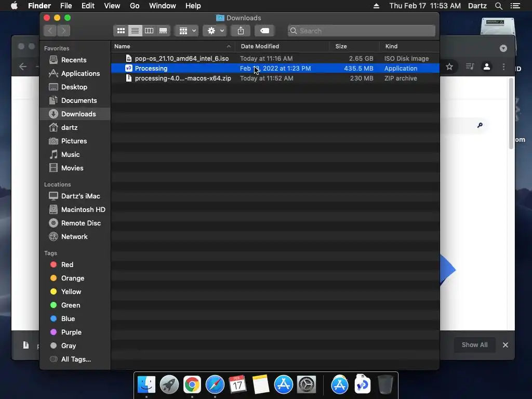Open the Window menu
532x399 pixels.
pyautogui.click(x=163, y=6)
